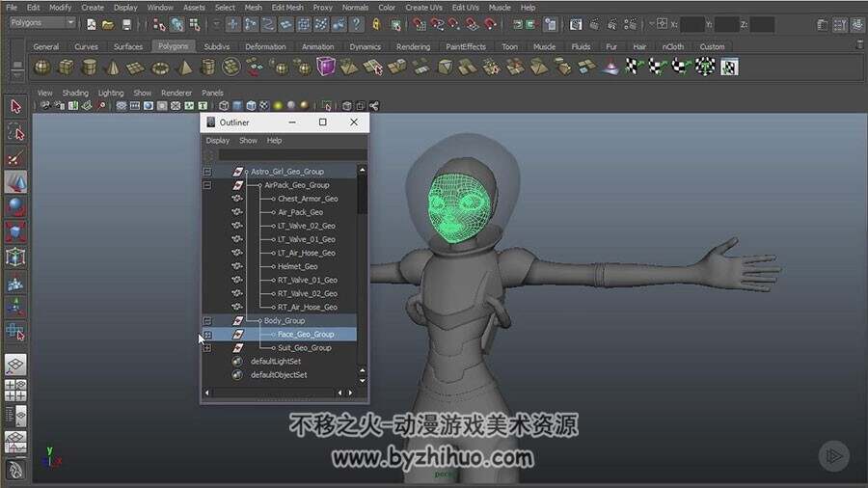The height and width of the screenshot is (488, 868).
Task: Switch to four view layout
Action: [15, 390]
